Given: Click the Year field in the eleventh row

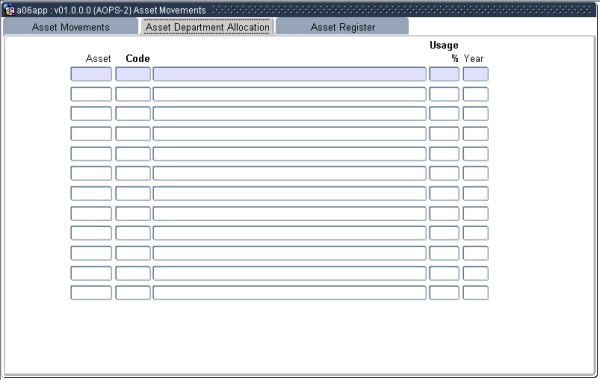Looking at the screenshot, I should [x=475, y=273].
